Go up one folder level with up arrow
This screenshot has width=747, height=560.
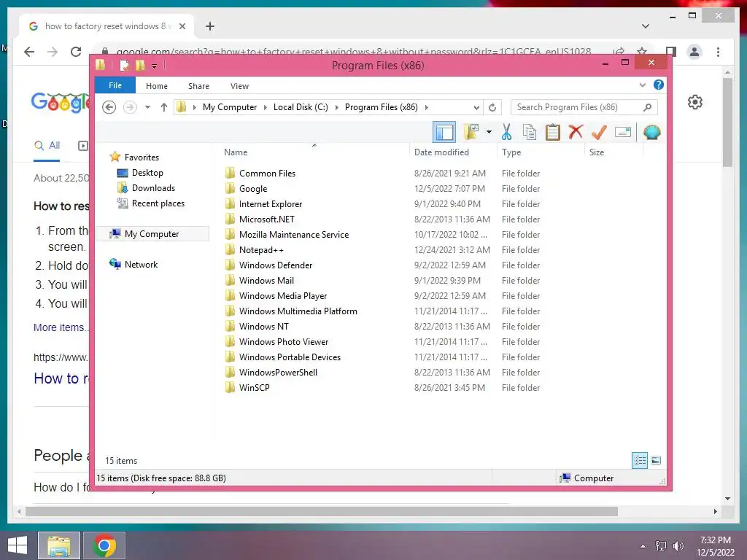pos(164,107)
